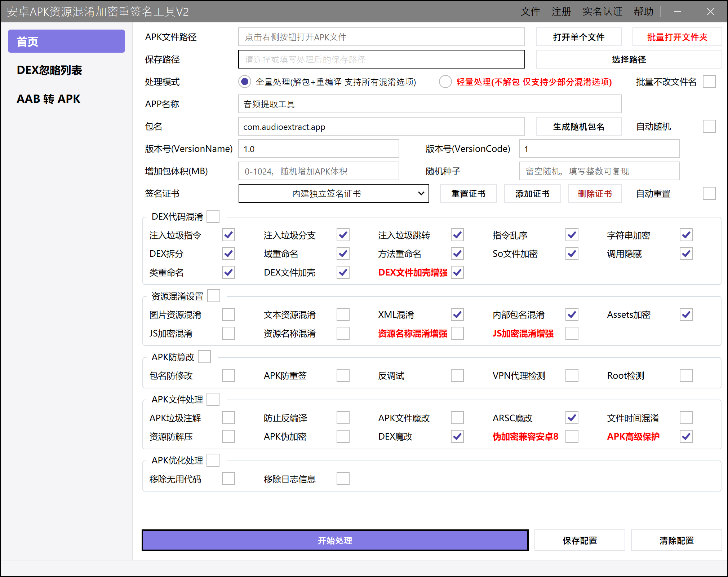This screenshot has width=728, height=577.
Task: Click the VersionCode input field
Action: 599,149
